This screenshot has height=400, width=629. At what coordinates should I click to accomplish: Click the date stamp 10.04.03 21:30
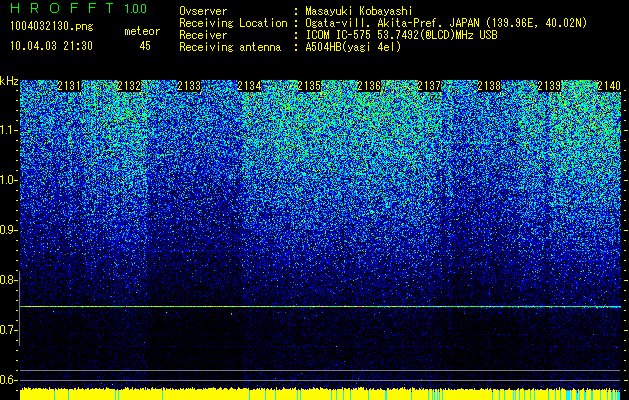[51, 46]
